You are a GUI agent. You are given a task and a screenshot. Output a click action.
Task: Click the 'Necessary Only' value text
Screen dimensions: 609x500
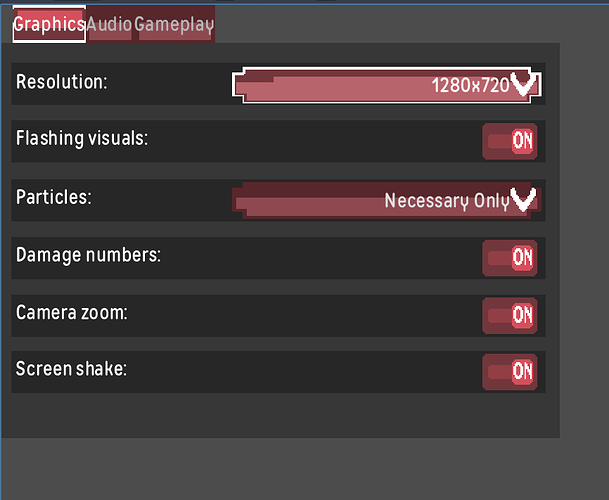(x=447, y=201)
